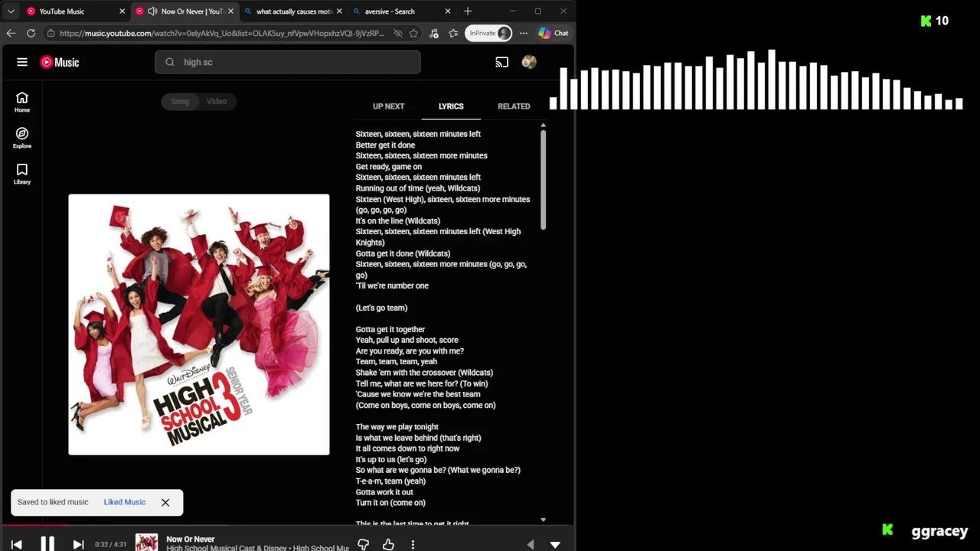Mute the Now Or Never tab audio
This screenshot has width=980, height=551.
pos(152,11)
